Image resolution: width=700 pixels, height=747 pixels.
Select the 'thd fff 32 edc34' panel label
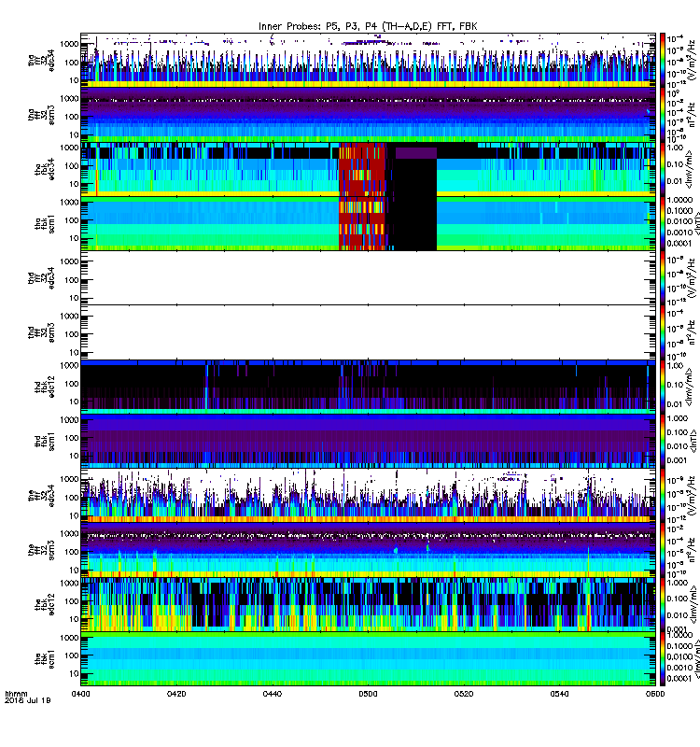coord(41,278)
